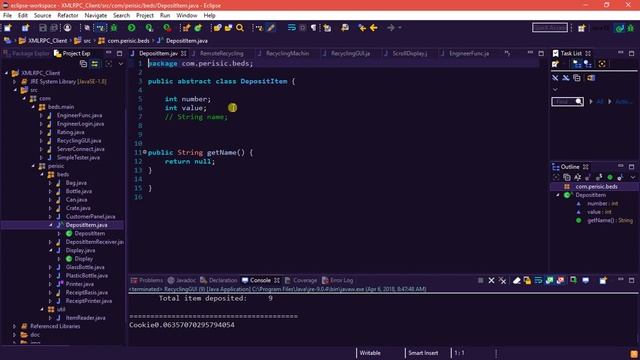
Task: Open the Refactor menu
Action: (68, 15)
